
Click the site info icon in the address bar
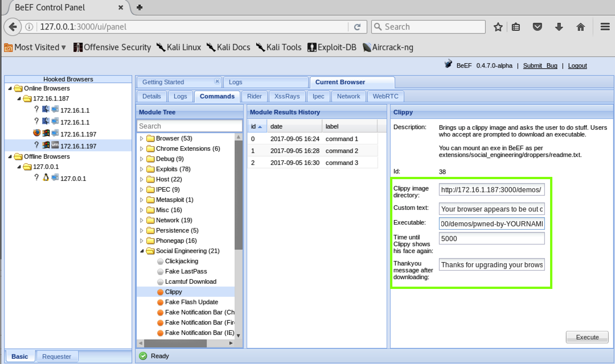(x=29, y=27)
